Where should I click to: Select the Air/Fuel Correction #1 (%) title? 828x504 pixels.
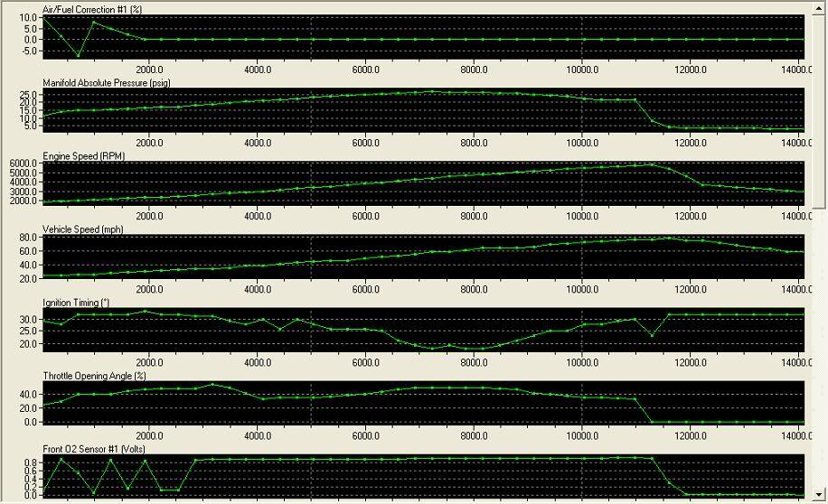[92, 10]
